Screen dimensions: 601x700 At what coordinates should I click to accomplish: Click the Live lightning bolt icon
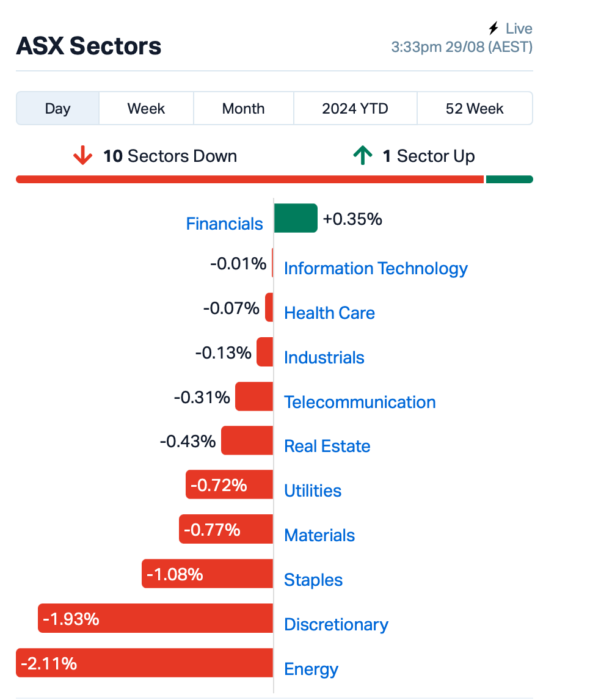click(494, 28)
